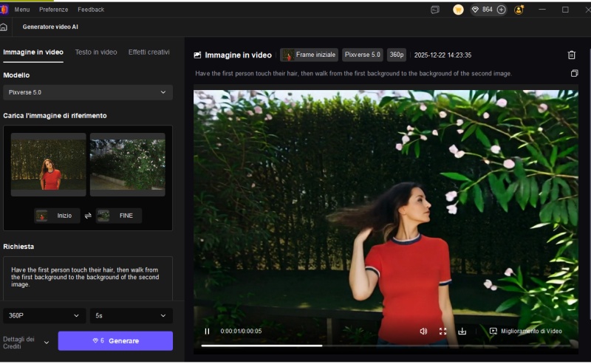
Task: Select the start reference image thumbnail
Action: point(48,165)
